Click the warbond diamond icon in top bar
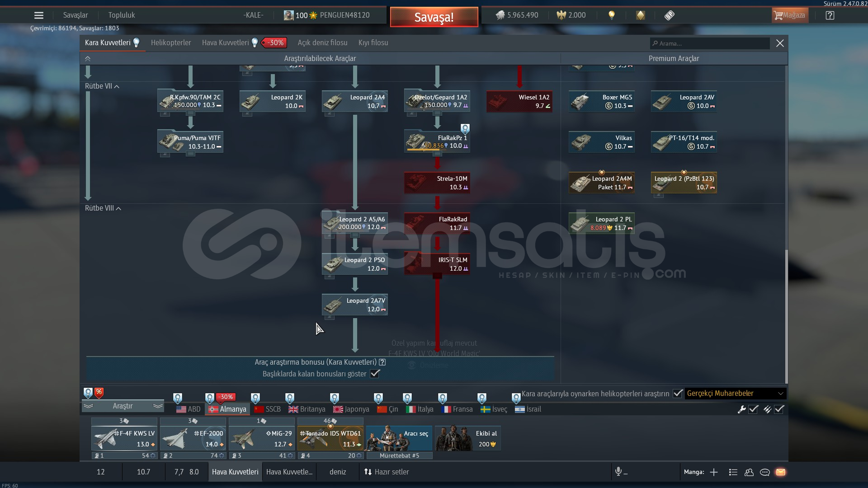Image resolution: width=868 pixels, height=488 pixels. point(641,15)
